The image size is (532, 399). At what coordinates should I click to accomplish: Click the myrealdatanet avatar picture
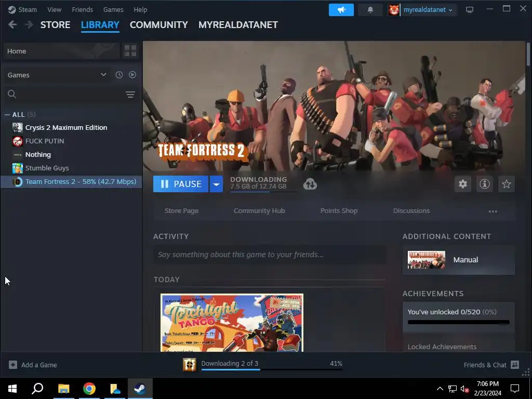(394, 10)
